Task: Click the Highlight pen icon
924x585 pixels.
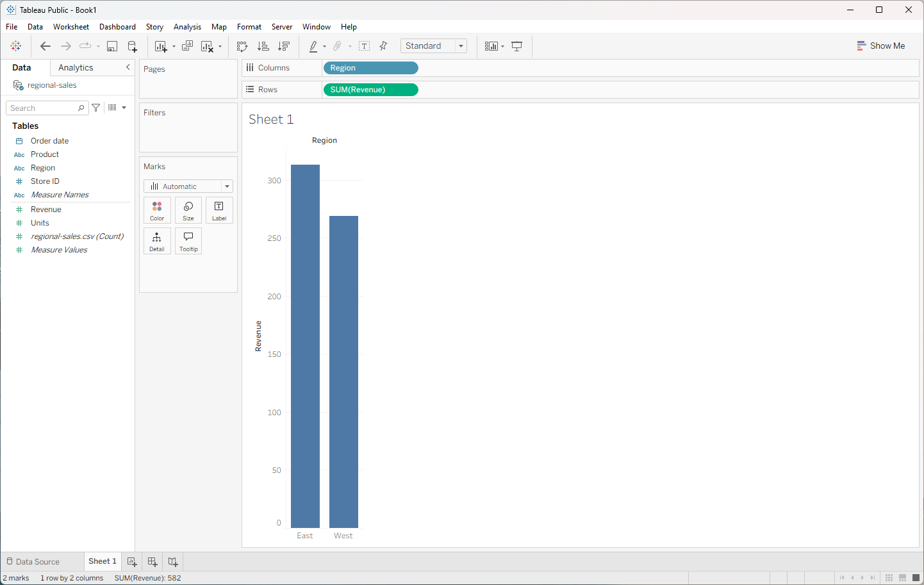Action: (x=313, y=46)
